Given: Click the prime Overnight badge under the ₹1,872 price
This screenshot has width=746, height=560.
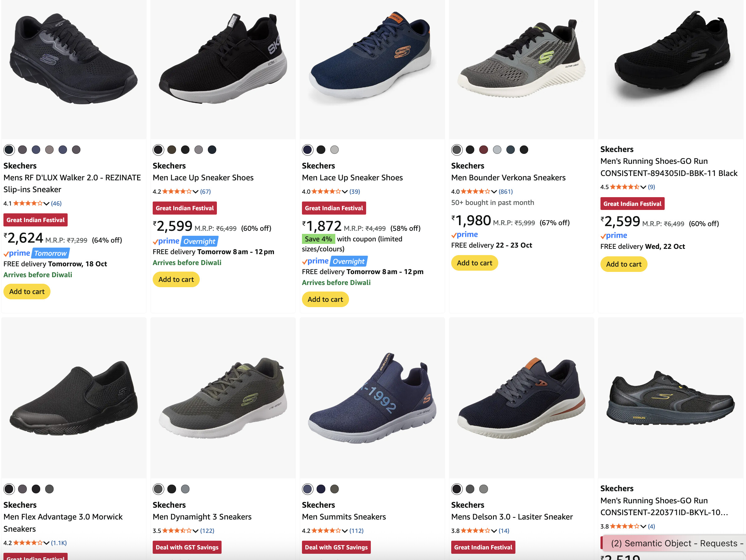Looking at the screenshot, I should coord(335,261).
